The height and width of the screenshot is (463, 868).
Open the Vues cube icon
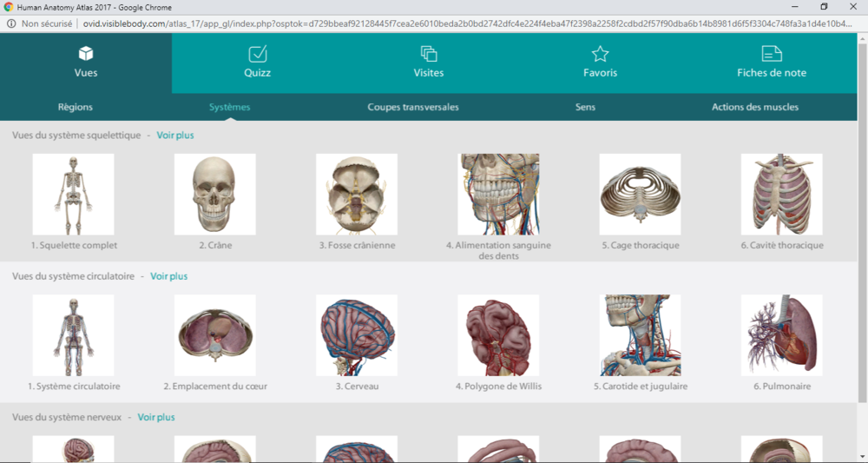[x=86, y=54]
